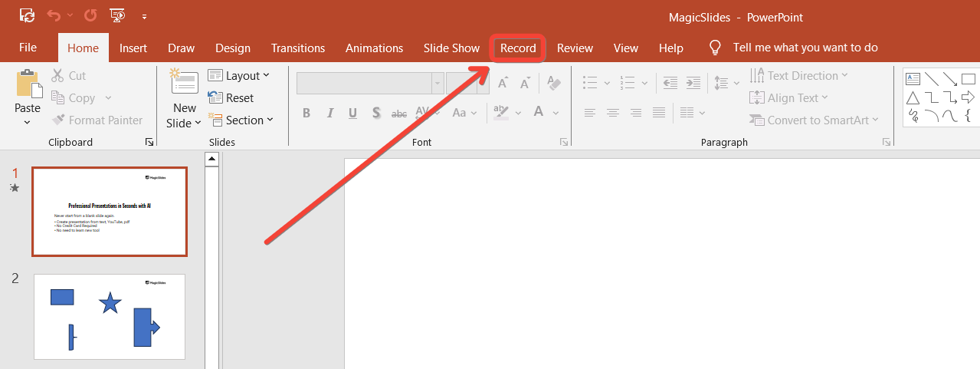Viewport: 980px width, 369px height.
Task: Click the Increase Font Size icon
Action: pyautogui.click(x=503, y=83)
